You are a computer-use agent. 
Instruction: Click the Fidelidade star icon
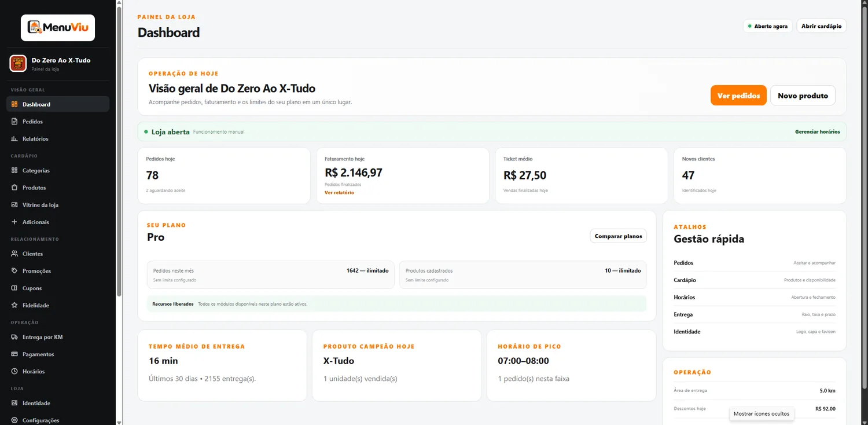pyautogui.click(x=14, y=305)
